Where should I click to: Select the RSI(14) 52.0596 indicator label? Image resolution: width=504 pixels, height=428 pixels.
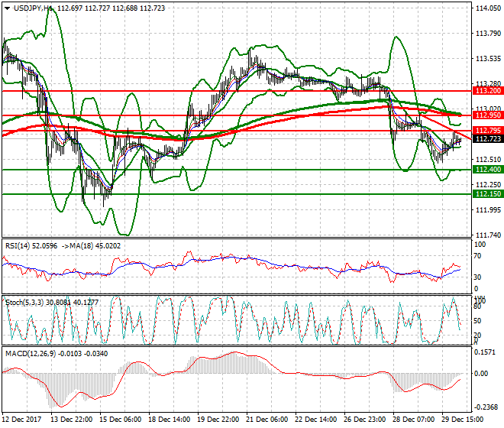pos(31,246)
